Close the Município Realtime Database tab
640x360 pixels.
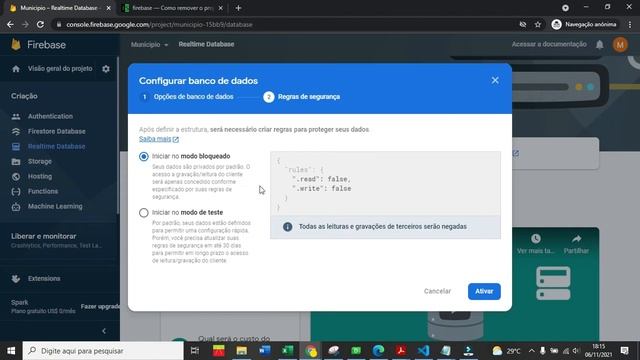click(109, 8)
